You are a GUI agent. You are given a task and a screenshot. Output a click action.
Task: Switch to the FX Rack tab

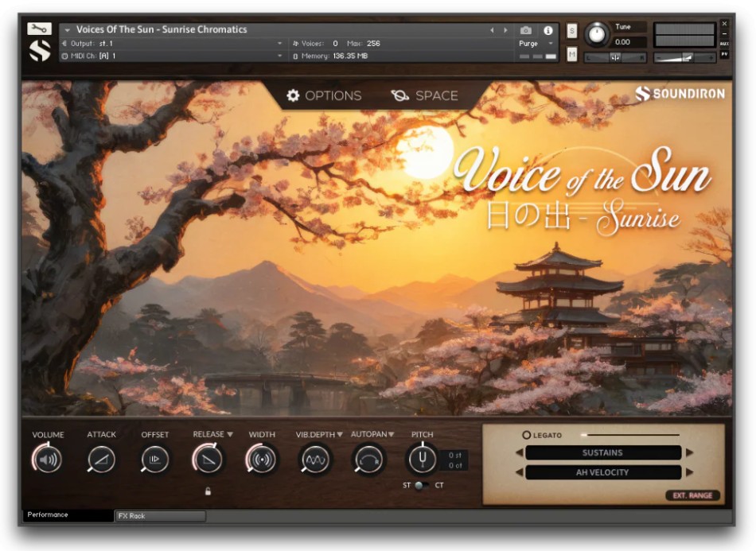159,516
